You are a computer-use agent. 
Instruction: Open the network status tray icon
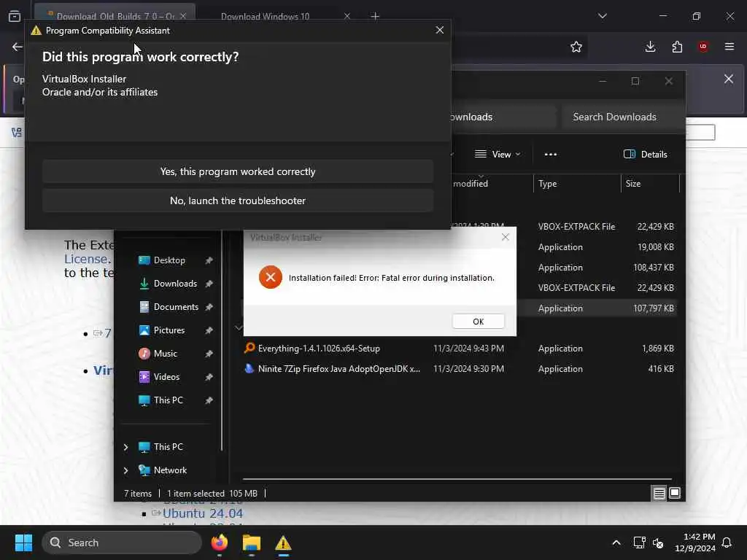point(639,542)
